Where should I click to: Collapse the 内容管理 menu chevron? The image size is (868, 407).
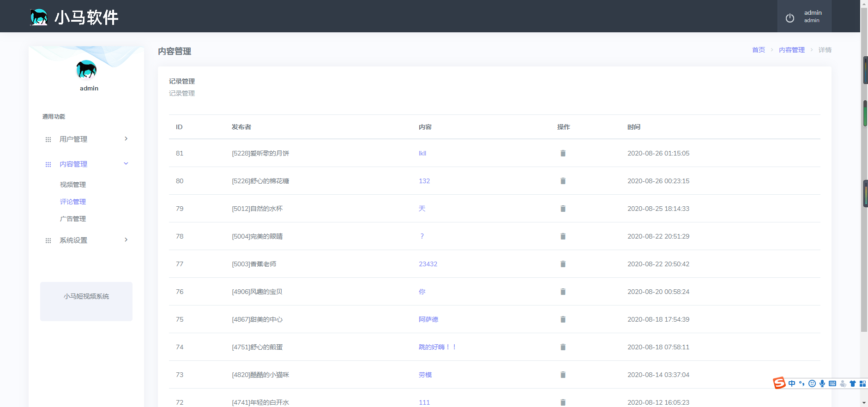126,164
